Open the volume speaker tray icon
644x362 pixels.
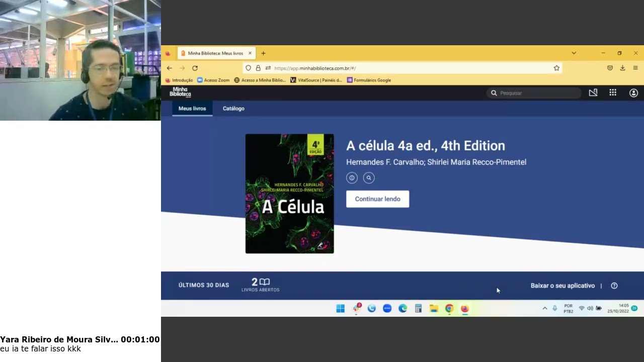pos(590,308)
